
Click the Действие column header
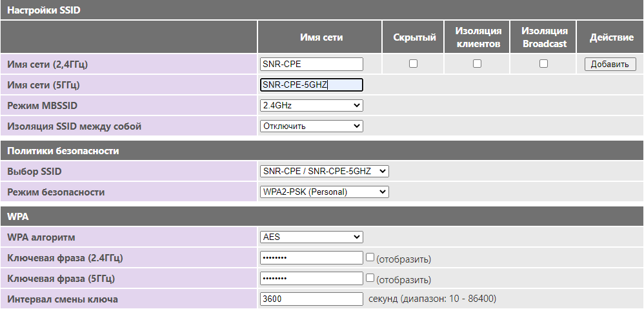tap(611, 37)
